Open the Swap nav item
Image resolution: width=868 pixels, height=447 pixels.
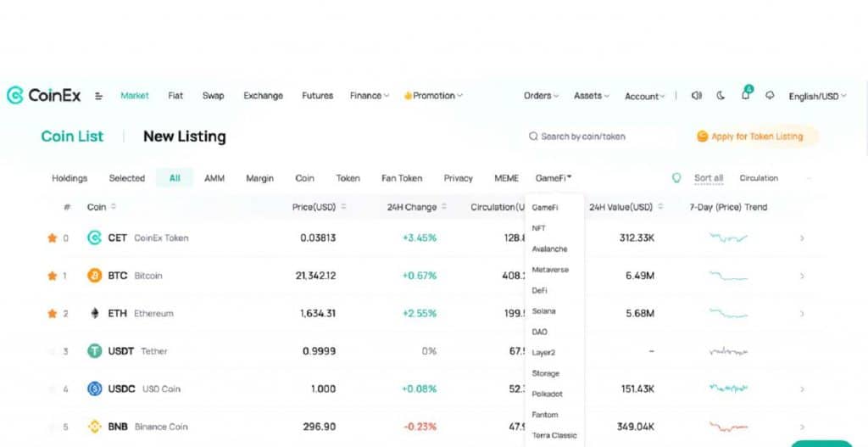[213, 95]
